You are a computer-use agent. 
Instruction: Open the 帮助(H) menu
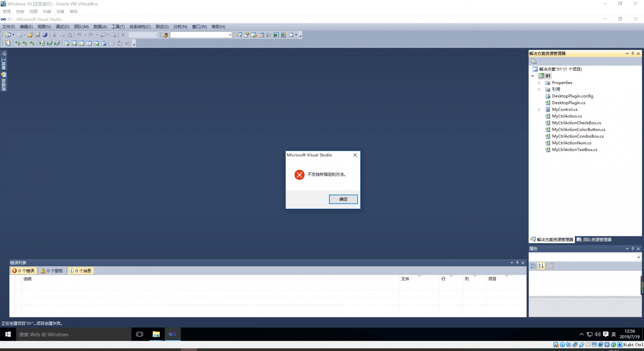click(218, 27)
